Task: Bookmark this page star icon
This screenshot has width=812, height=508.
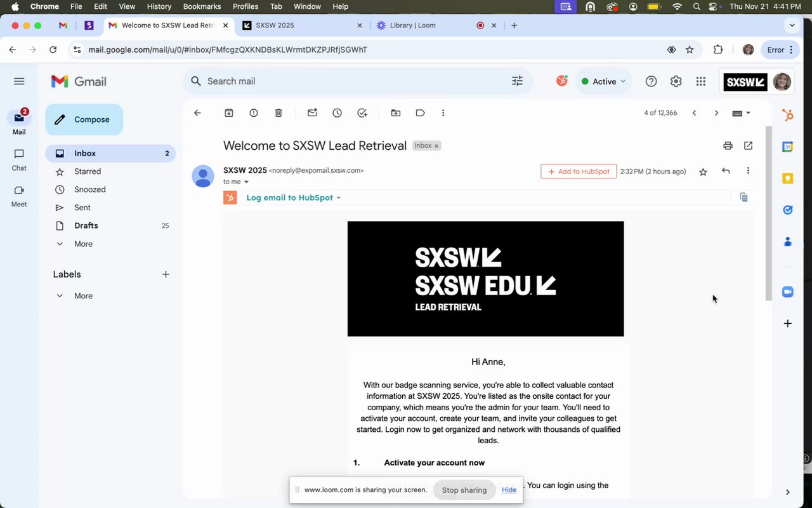Action: 690,50
